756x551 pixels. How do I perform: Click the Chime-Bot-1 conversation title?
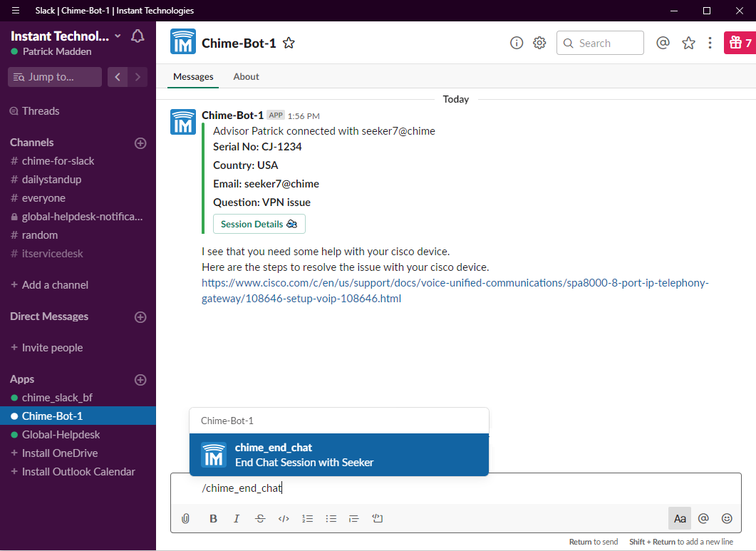coord(239,43)
